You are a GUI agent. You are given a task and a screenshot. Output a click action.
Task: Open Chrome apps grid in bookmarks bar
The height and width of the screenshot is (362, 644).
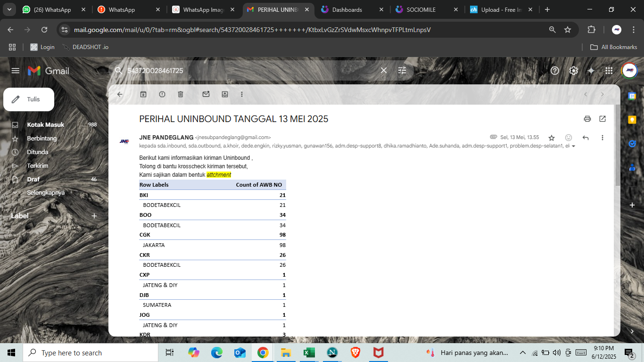coord(12,47)
